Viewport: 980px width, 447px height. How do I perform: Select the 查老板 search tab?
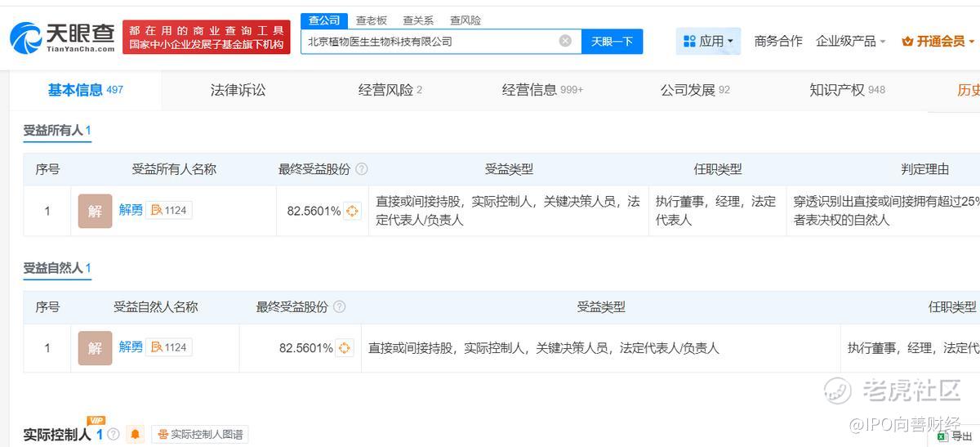pyautogui.click(x=372, y=20)
